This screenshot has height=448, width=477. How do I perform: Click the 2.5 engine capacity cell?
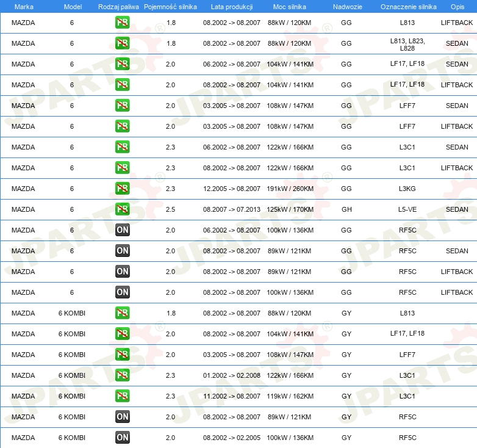click(x=170, y=209)
